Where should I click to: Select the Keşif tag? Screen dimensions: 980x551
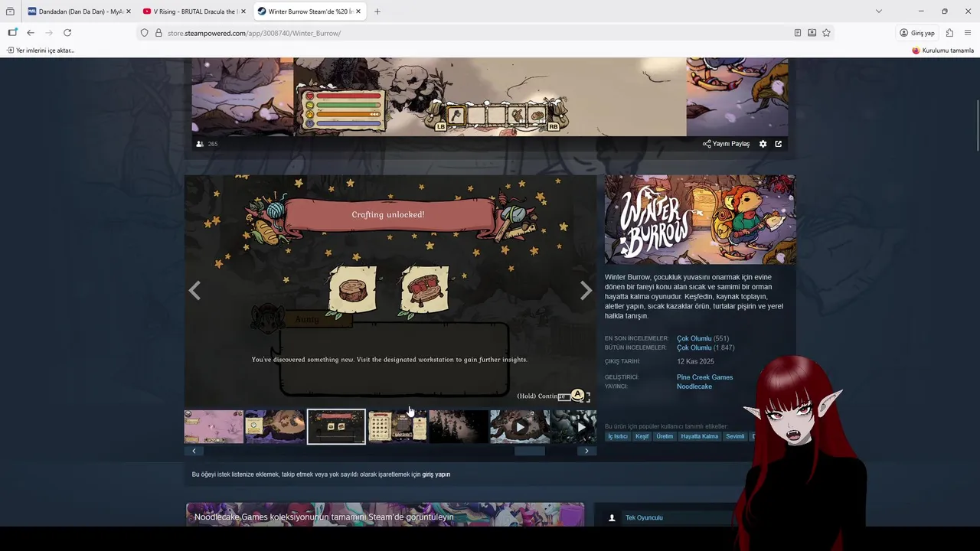(642, 436)
